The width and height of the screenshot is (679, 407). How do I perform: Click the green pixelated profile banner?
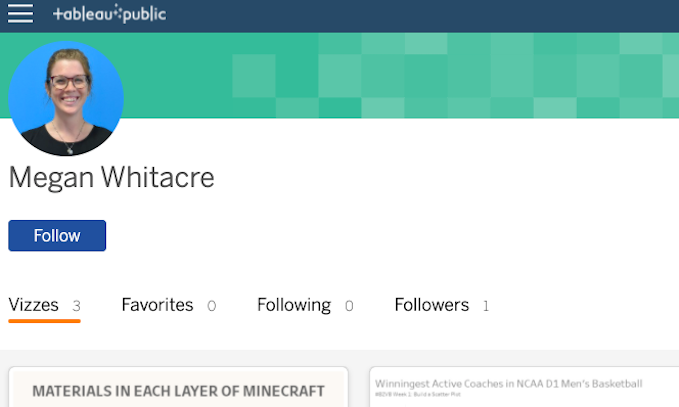click(x=403, y=75)
